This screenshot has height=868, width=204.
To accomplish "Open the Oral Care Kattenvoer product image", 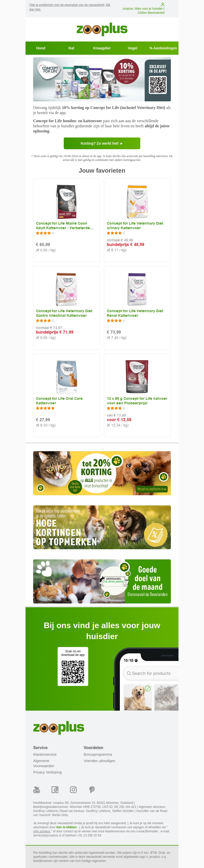I will pyautogui.click(x=66, y=376).
